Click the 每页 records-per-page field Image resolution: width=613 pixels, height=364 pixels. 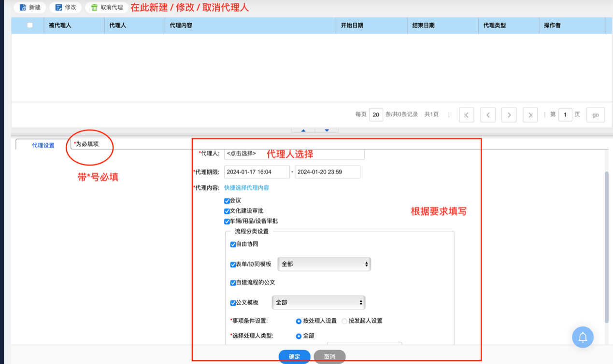coord(376,114)
